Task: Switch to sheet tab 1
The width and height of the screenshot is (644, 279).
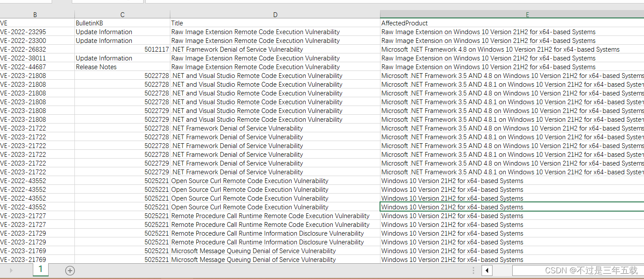Action: [x=41, y=269]
